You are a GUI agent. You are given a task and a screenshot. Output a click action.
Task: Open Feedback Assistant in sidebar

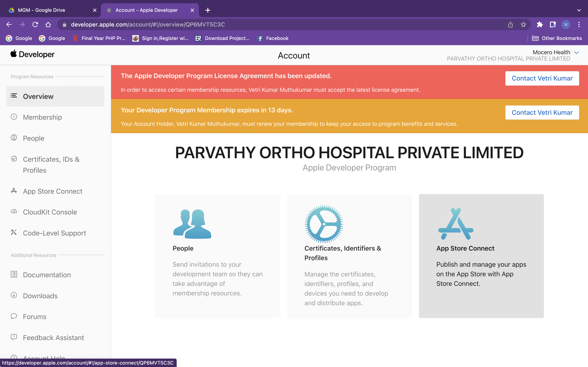[x=53, y=337]
